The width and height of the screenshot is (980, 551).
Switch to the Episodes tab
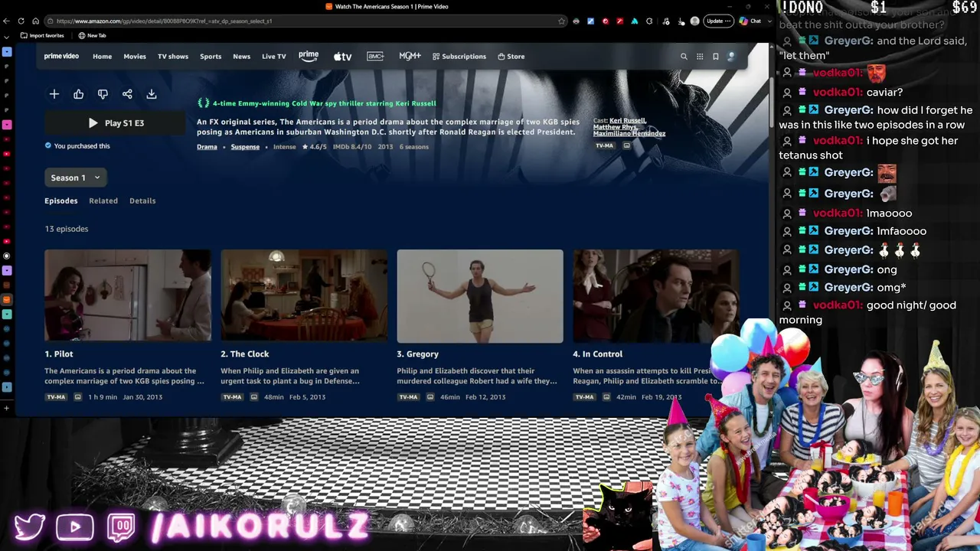point(61,201)
